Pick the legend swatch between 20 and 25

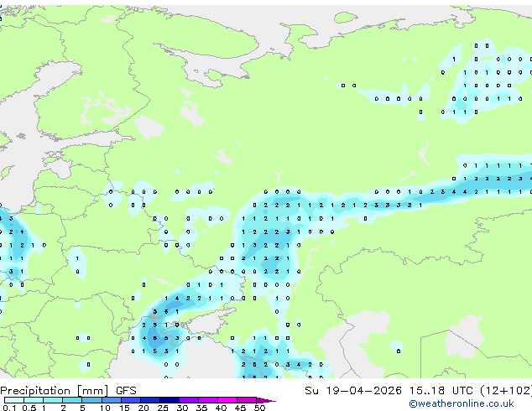tap(150, 400)
